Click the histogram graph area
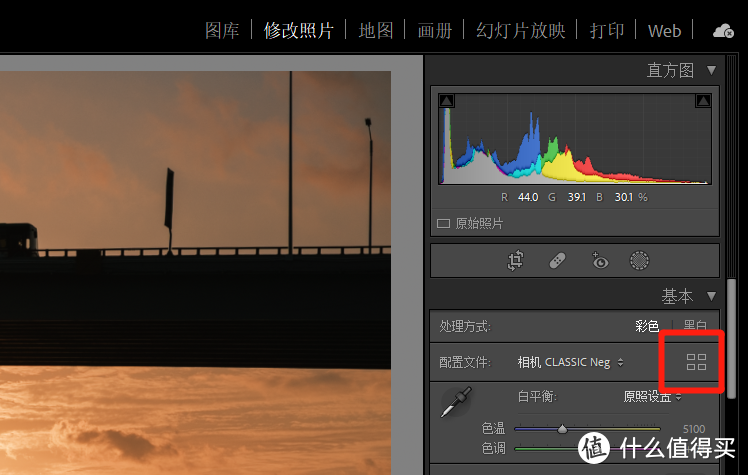The width and height of the screenshot is (748, 475). pos(575,139)
